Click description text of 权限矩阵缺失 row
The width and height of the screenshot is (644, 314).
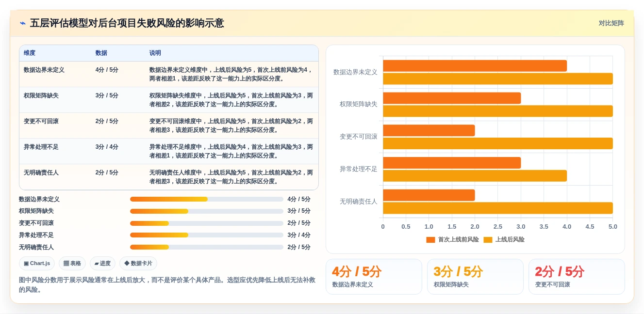click(x=231, y=100)
